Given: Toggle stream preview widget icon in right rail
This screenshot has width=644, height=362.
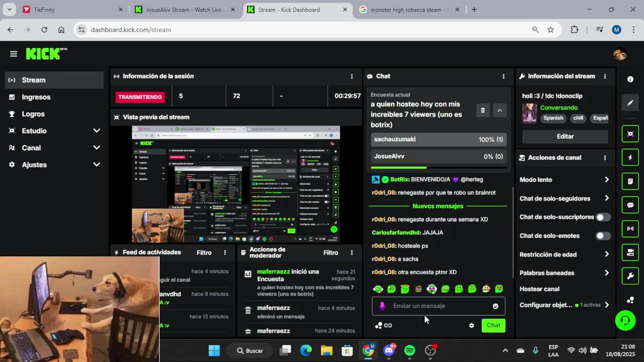Looking at the screenshot, I should [x=630, y=134].
